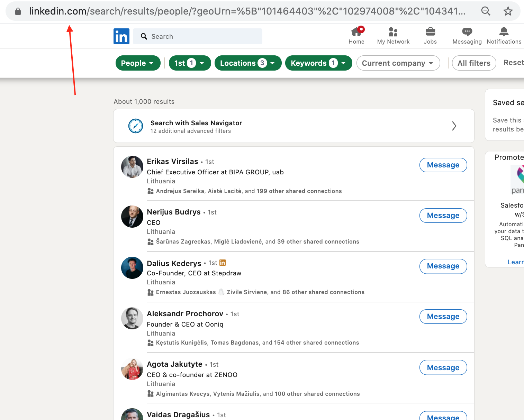524x420 pixels.
Task: Click into the LinkedIn Search field
Action: point(197,36)
